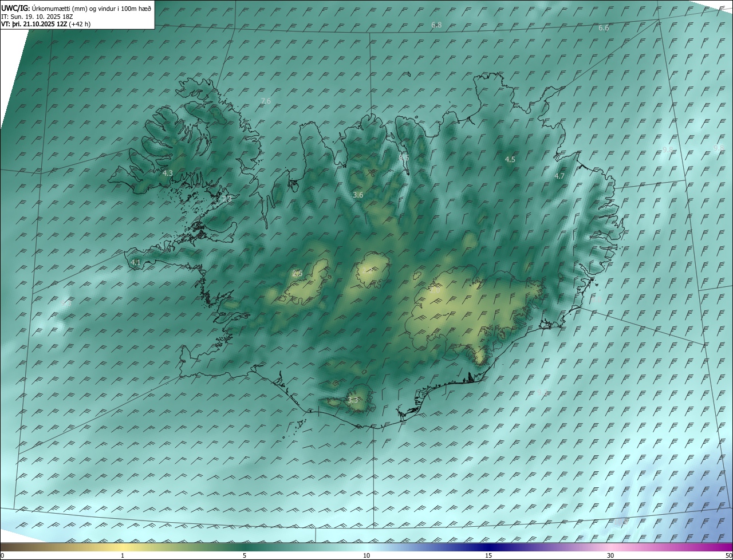Click the 4.5 value label in northeast Iceland
Viewport: 733px width, 560px height.
click(x=510, y=160)
